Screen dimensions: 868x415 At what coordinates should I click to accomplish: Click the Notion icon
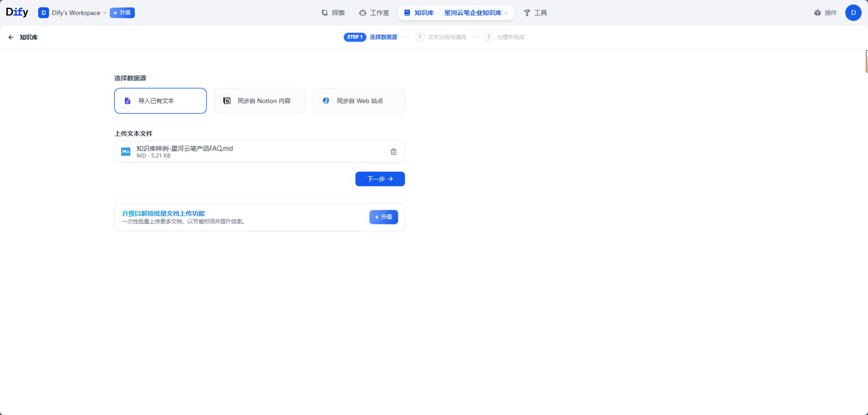227,101
